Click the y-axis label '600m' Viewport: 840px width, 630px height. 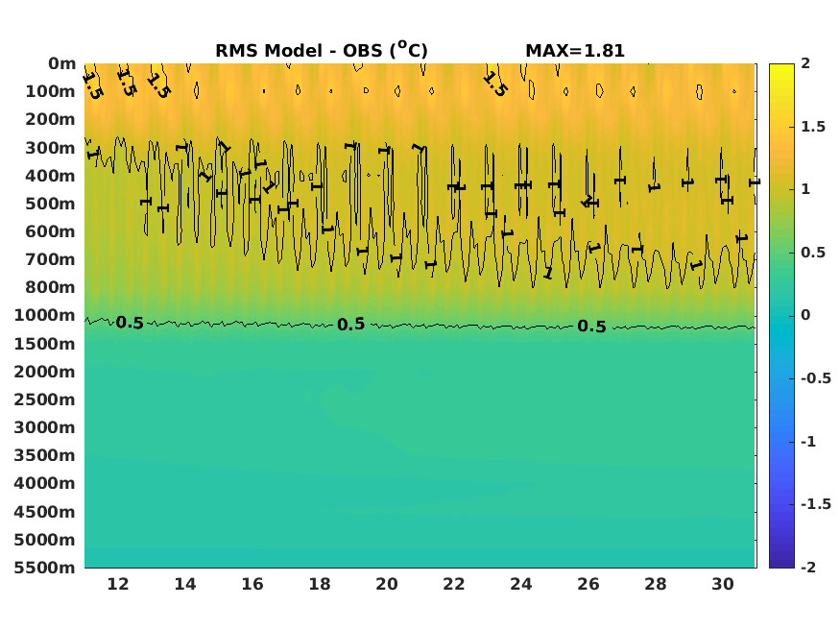tap(50, 231)
